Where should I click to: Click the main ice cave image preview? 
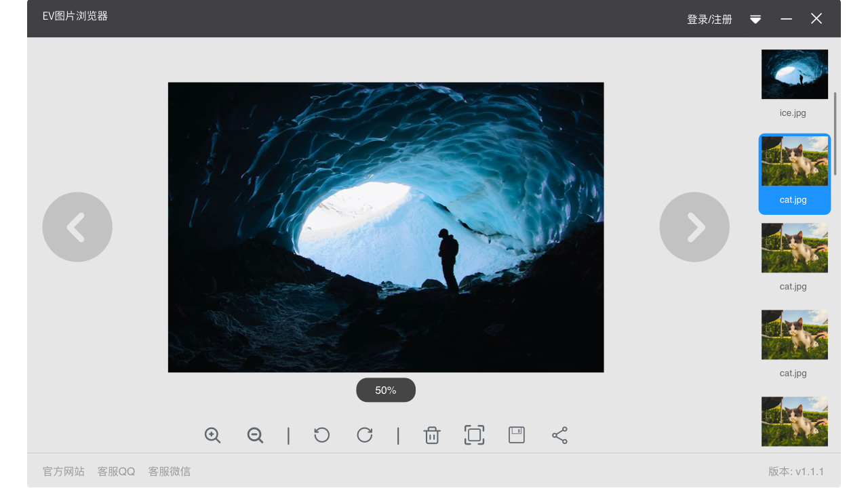tap(386, 227)
